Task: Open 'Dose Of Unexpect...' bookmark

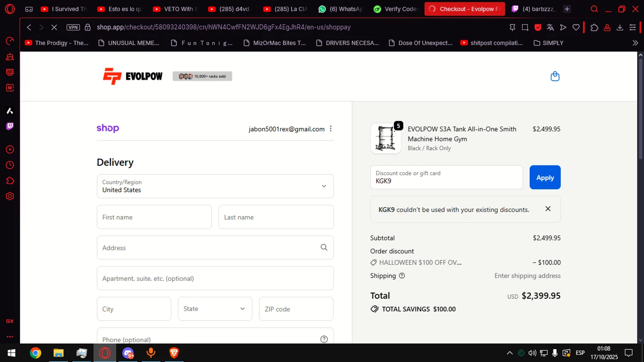Action: point(420,43)
